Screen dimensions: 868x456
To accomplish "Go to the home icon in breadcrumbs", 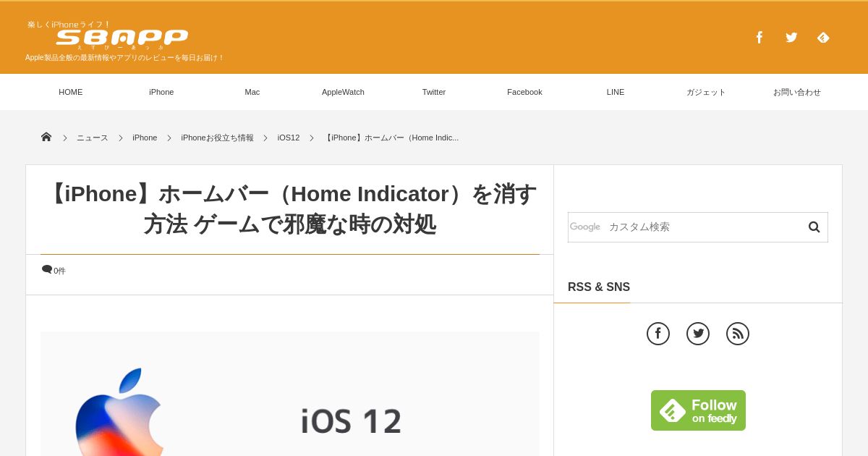I will point(46,137).
